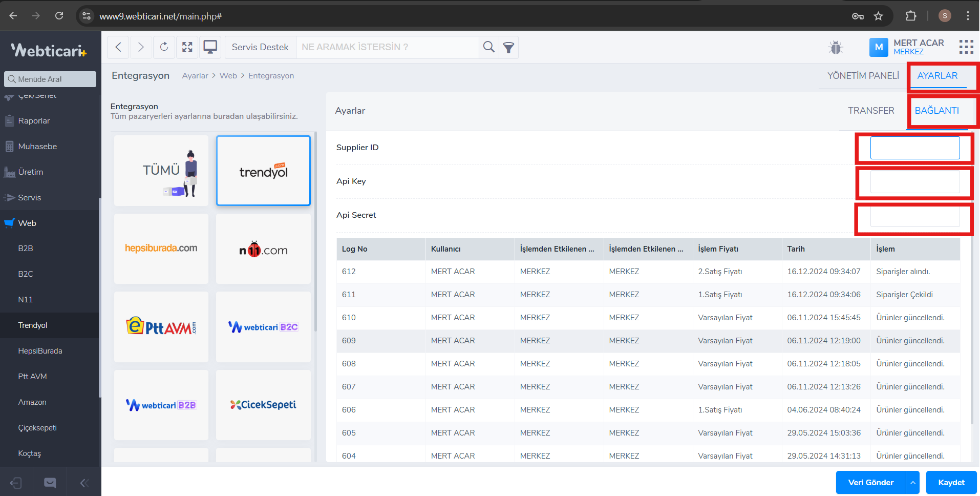Click the search magnifier icon

[489, 47]
